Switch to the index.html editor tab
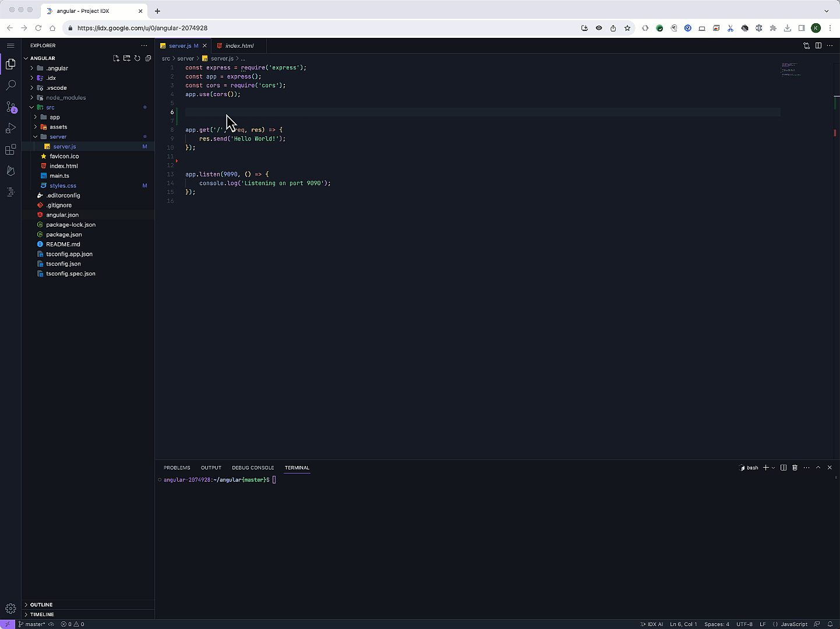 (239, 45)
